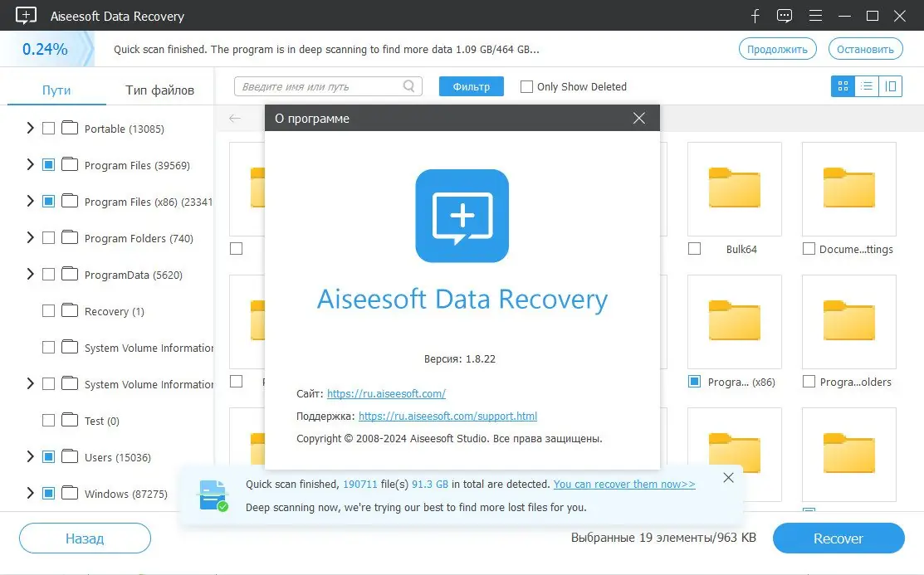Switch to the Пути tab
Viewport: 924px width, 575px height.
56,90
